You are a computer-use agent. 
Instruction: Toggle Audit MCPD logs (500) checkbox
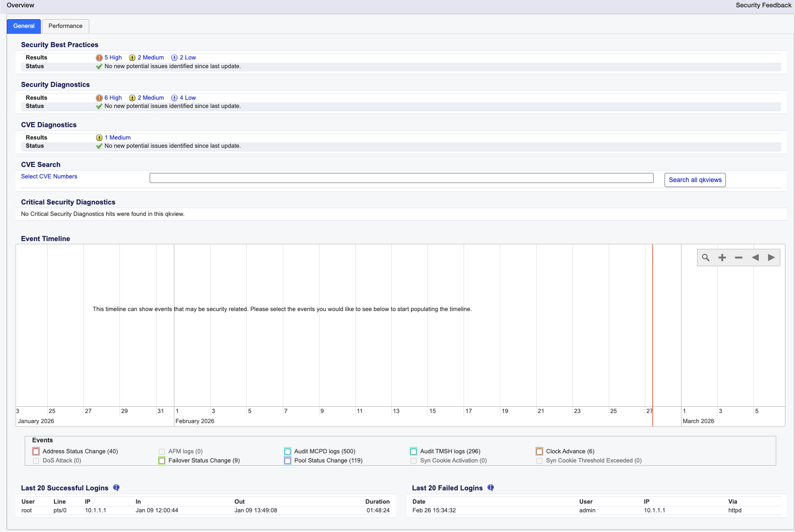point(288,451)
